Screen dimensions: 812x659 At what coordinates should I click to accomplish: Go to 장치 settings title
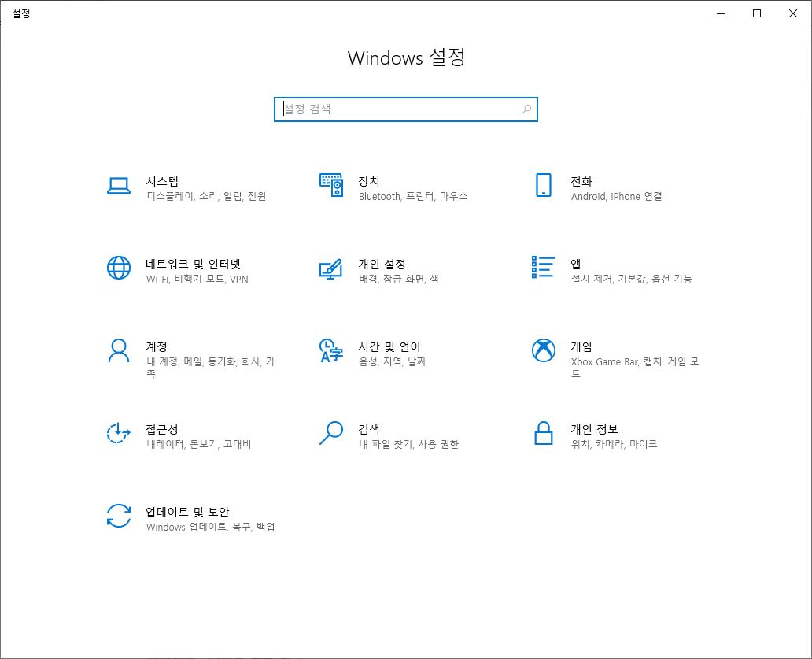[x=369, y=181]
